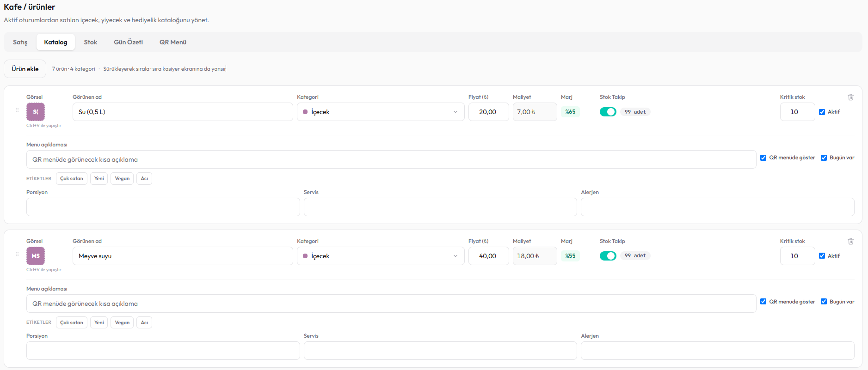
Task: Select the Katalog tab
Action: (55, 42)
